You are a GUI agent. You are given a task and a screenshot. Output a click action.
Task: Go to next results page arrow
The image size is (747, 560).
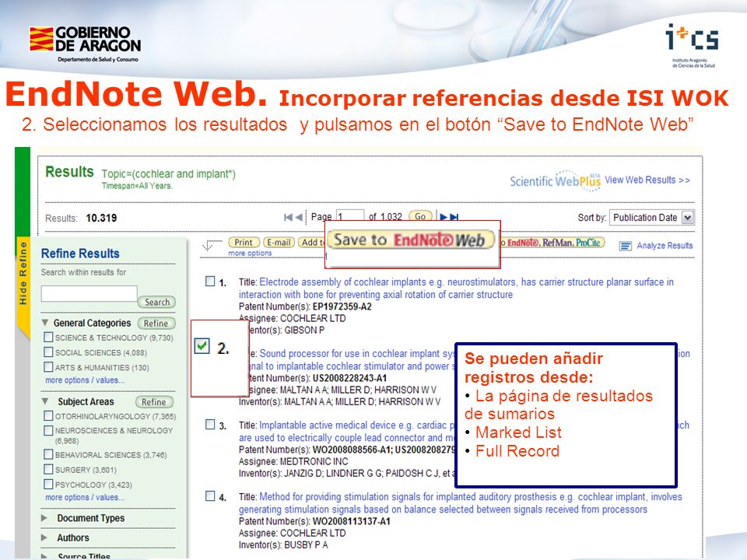pyautogui.click(x=443, y=217)
